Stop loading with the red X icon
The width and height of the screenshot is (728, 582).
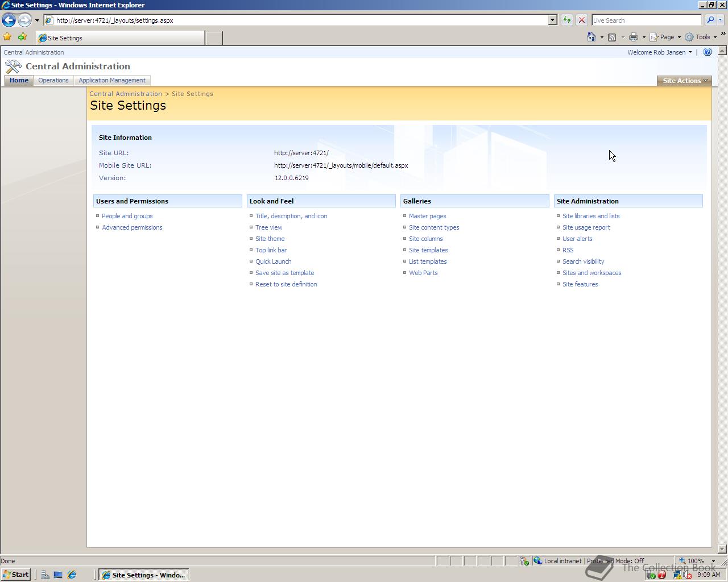(x=581, y=20)
